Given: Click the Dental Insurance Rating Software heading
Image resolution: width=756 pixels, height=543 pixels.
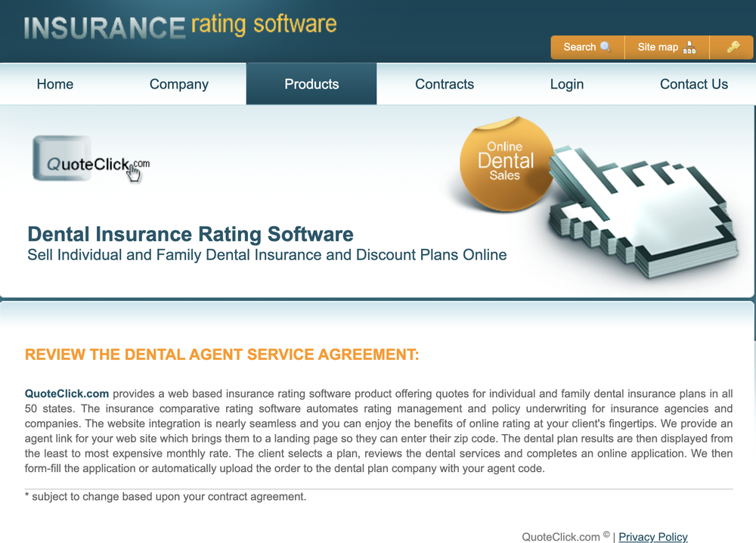Looking at the screenshot, I should 191,234.
